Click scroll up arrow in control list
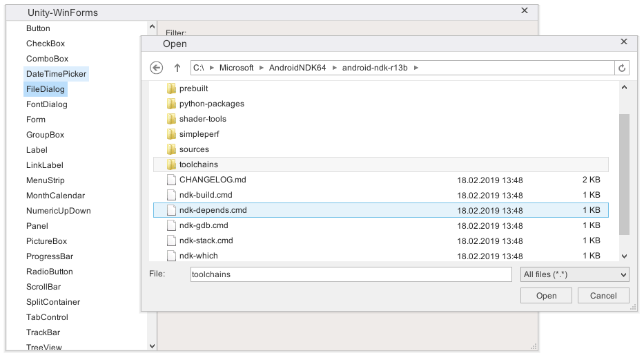The height and width of the screenshot is (358, 644). (x=152, y=26)
